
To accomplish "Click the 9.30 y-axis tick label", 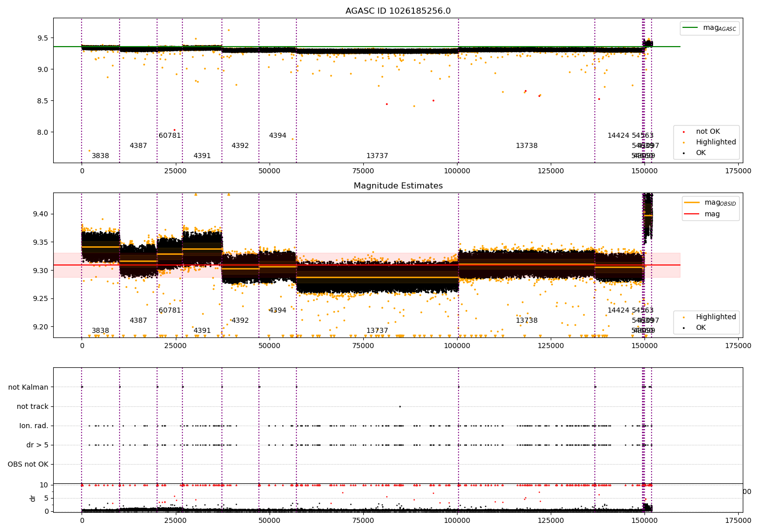I will click(41, 271).
